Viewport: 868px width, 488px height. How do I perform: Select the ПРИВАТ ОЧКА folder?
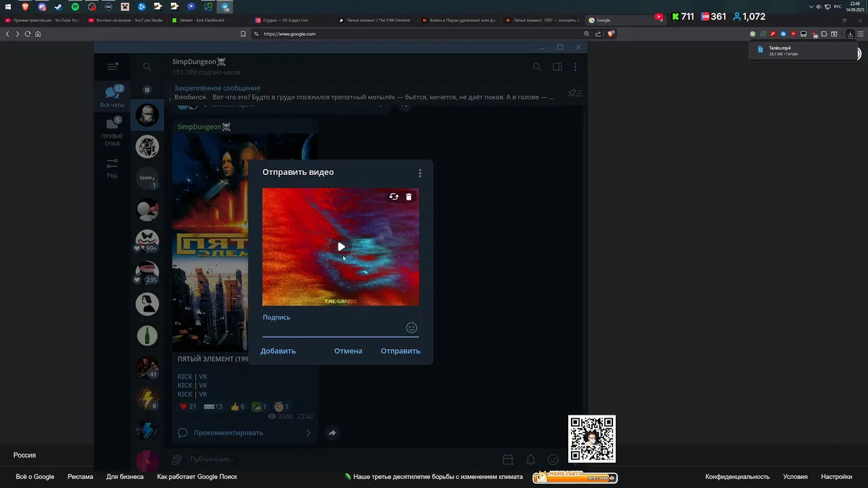point(113,132)
